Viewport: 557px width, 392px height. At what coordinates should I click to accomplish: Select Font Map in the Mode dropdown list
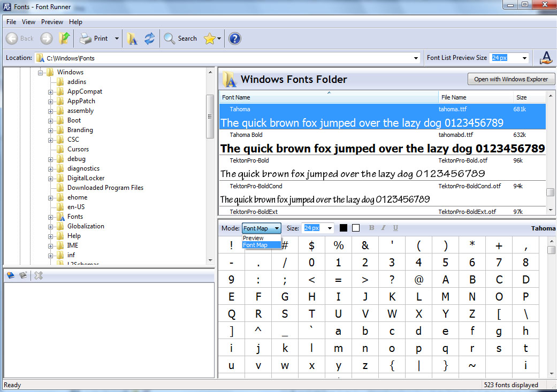point(262,245)
